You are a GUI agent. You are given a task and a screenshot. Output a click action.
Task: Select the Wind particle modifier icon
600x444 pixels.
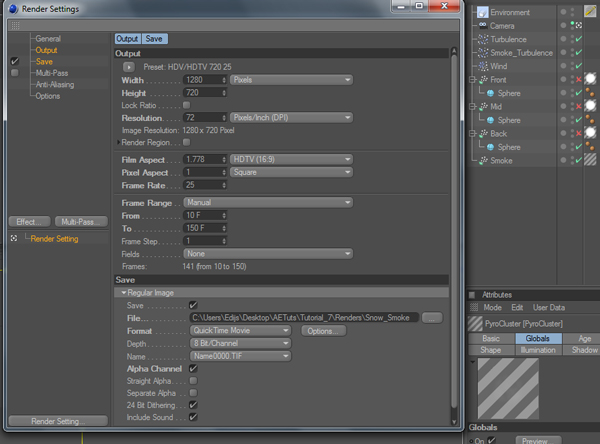coord(482,66)
